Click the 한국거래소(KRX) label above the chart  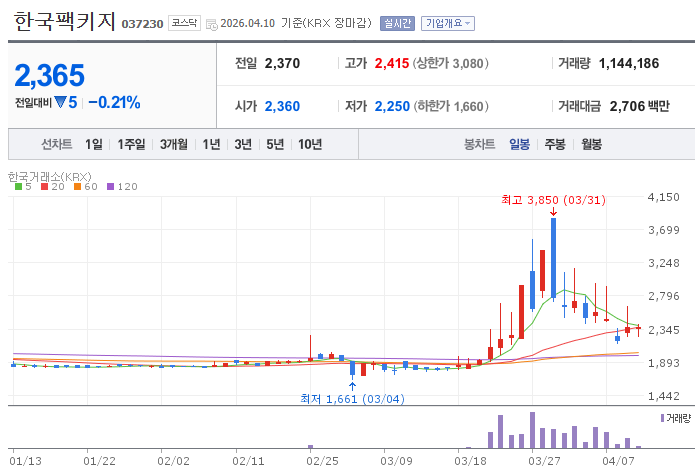click(x=50, y=177)
